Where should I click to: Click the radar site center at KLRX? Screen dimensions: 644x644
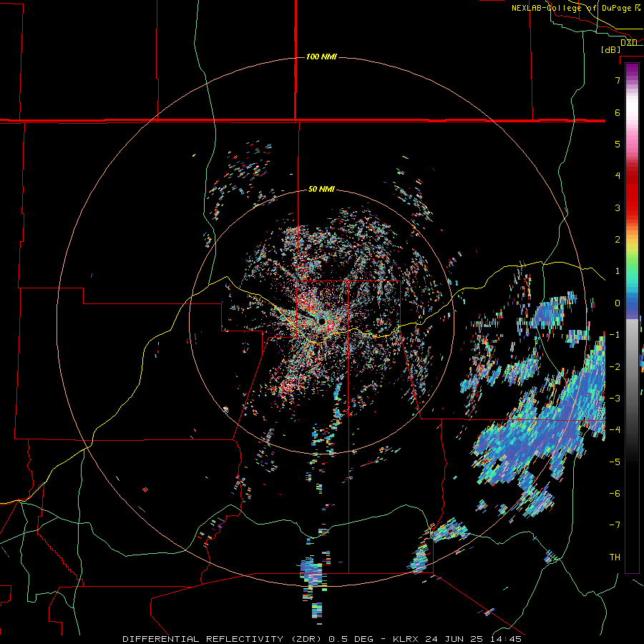[x=321, y=321]
